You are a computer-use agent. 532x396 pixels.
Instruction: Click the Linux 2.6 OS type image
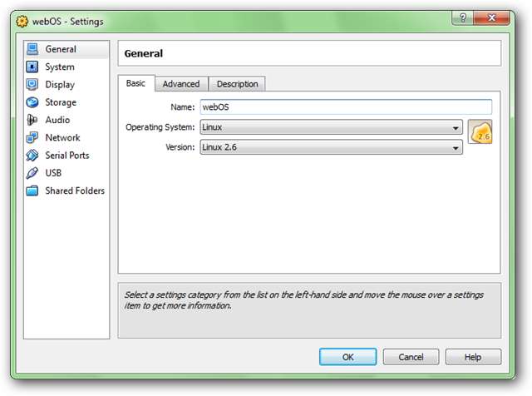(x=480, y=131)
